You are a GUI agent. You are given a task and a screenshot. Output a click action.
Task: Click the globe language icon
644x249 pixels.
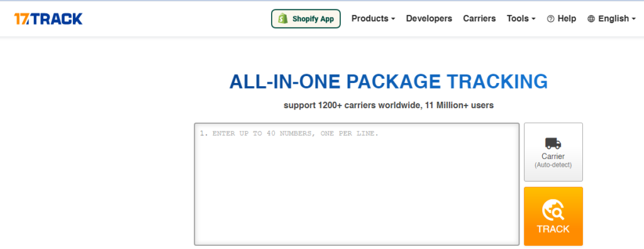[591, 19]
